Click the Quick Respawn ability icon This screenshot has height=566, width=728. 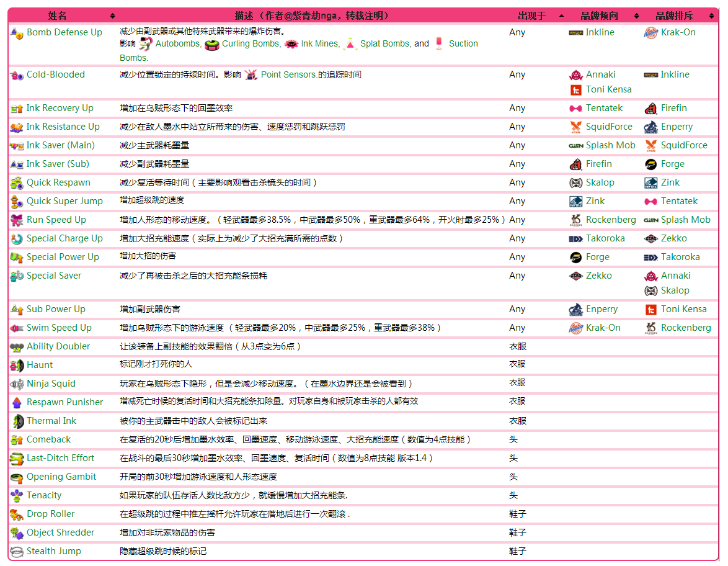click(17, 183)
